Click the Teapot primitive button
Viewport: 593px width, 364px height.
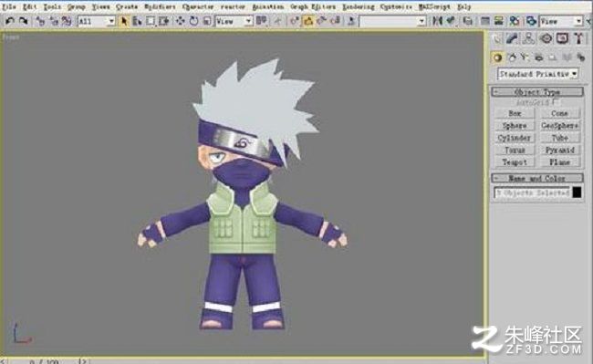tap(515, 162)
